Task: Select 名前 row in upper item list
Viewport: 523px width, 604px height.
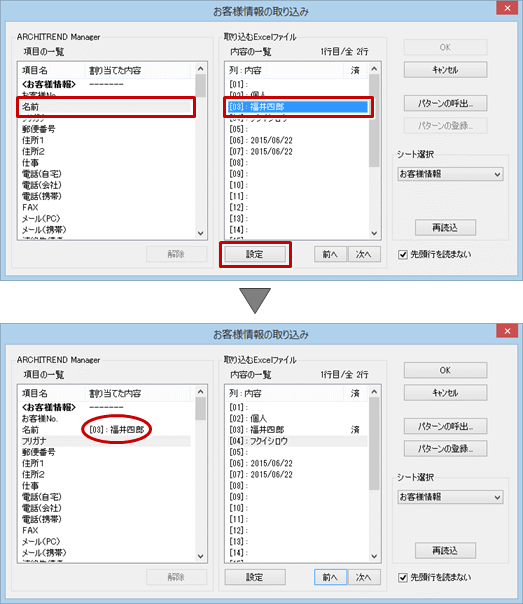Action: click(106, 107)
